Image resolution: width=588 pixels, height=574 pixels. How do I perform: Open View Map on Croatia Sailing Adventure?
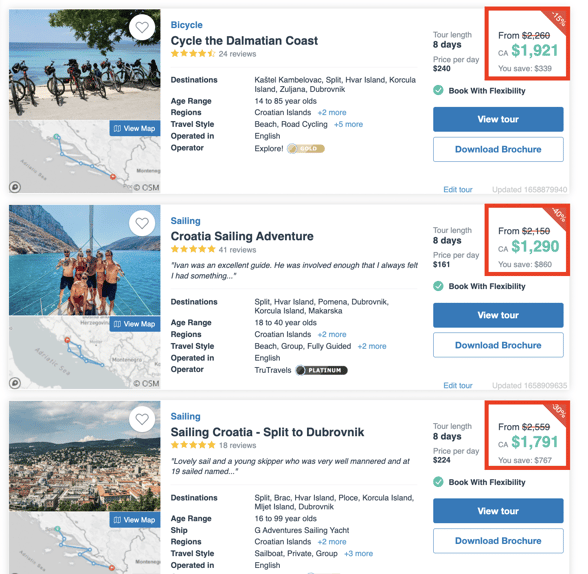pos(135,324)
